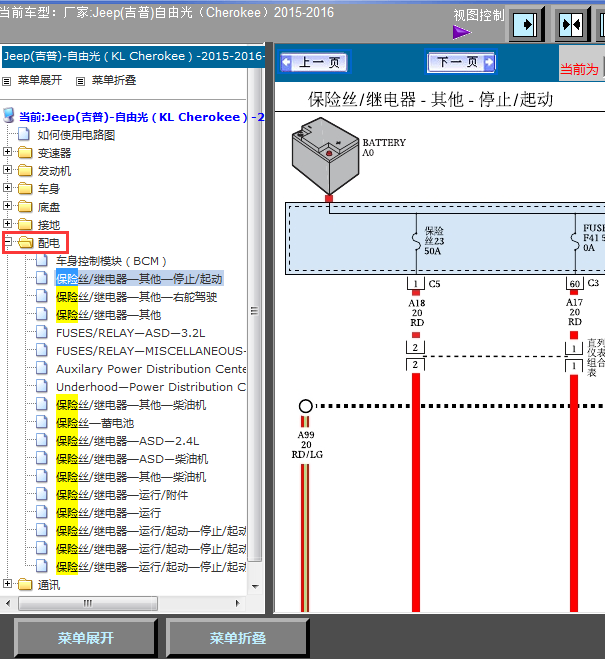Screen dimensions: 605x659
Task: Select 保险丝/继电器—其他—右舵驾驶
Action: (x=137, y=297)
